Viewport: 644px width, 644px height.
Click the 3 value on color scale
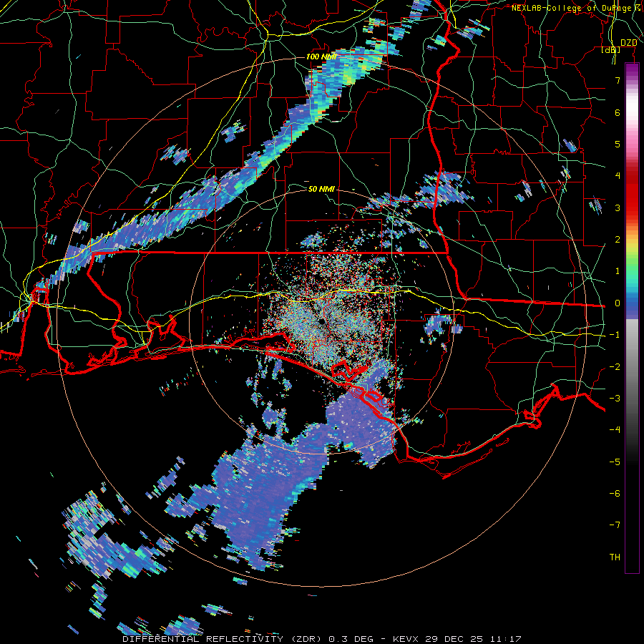point(618,208)
